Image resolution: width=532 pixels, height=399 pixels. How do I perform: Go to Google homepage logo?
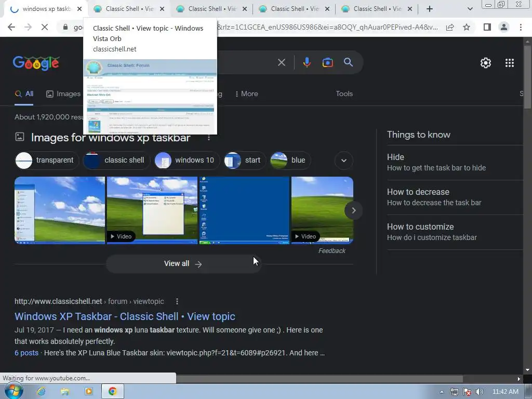[36, 63]
